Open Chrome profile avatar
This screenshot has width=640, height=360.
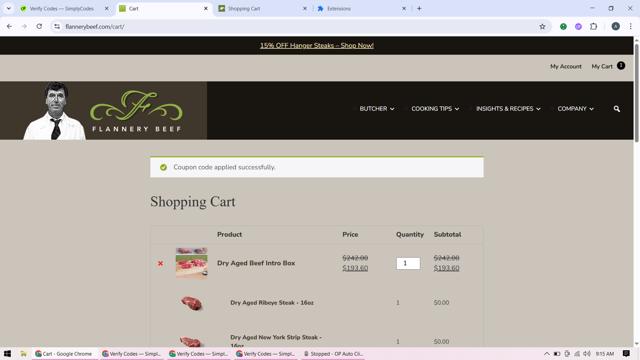pyautogui.click(x=616, y=27)
